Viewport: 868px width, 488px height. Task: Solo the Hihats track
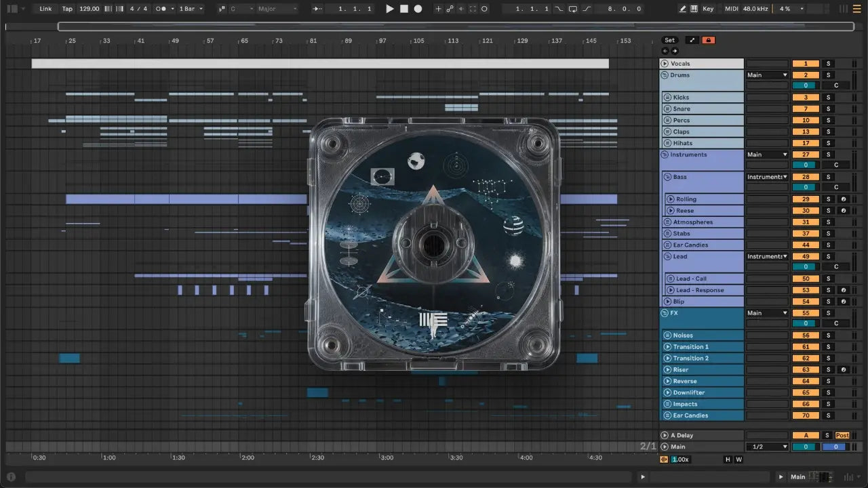(828, 143)
